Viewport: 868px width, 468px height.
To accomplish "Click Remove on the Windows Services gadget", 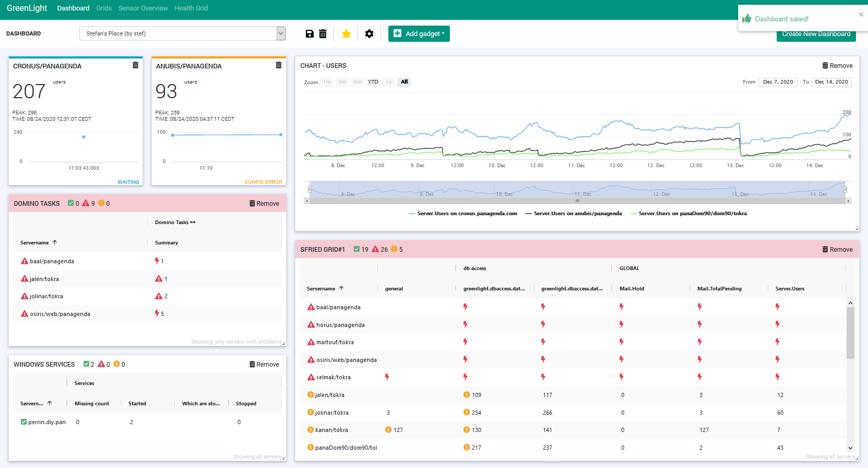I will [x=264, y=365].
